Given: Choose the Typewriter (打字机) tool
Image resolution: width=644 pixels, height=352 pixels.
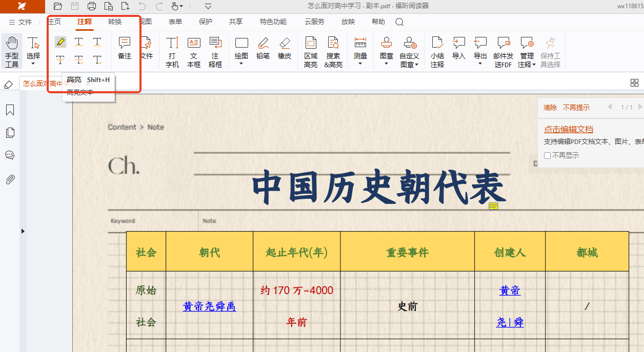Looking at the screenshot, I should click(x=172, y=51).
